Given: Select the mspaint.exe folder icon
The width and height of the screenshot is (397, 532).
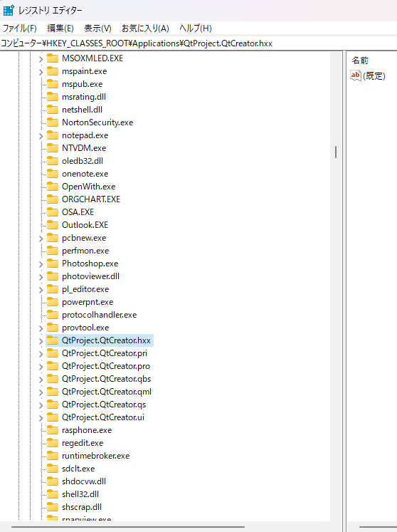Looking at the screenshot, I should (x=53, y=71).
